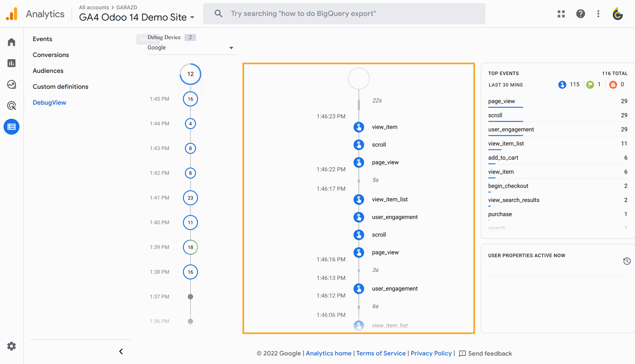The width and height of the screenshot is (635, 364).
Task: Open the Terms of Service link
Action: tap(381, 353)
